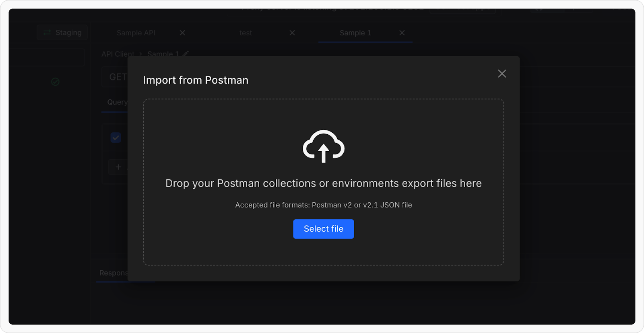Close the Sample API tab
Screen dimensions: 644x333
(x=182, y=33)
